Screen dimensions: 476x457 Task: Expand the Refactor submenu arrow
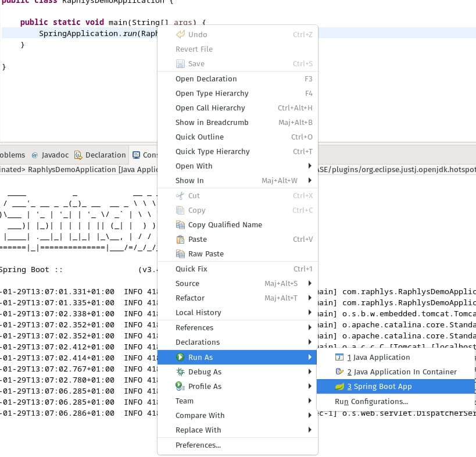click(x=310, y=298)
